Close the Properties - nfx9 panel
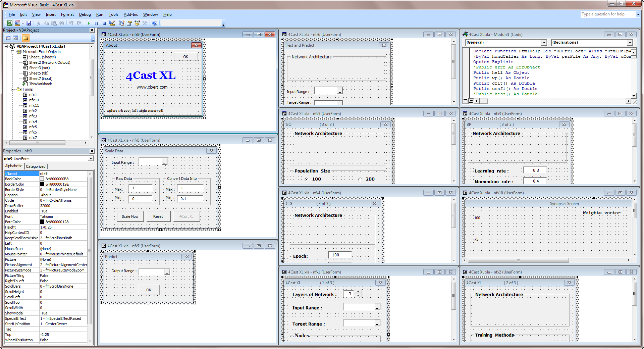 tap(92, 151)
